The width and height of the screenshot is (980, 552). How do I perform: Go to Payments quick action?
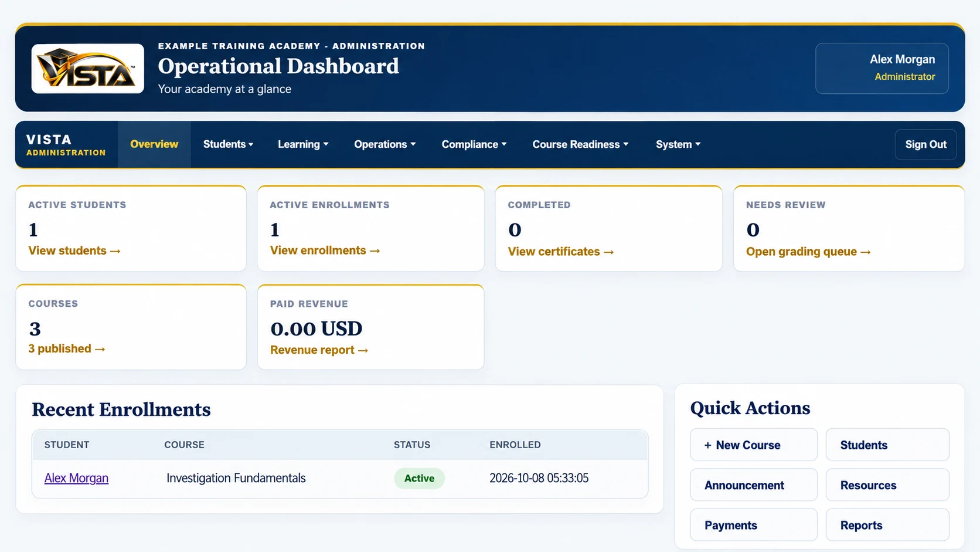[754, 525]
